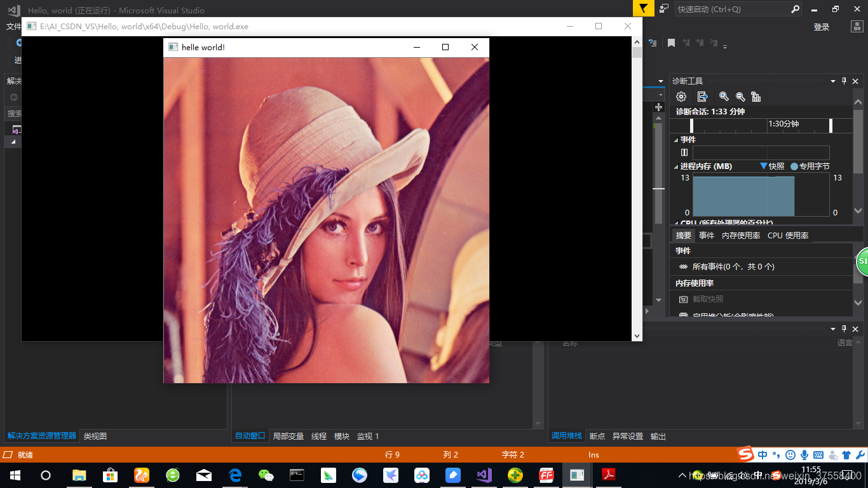Switch to the CPU 使用率 tab
Screen dimensions: 868x488
[788, 235]
